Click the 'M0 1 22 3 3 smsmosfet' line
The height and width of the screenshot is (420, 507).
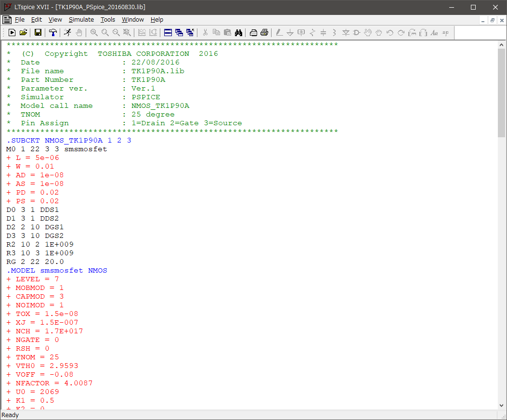coord(57,149)
